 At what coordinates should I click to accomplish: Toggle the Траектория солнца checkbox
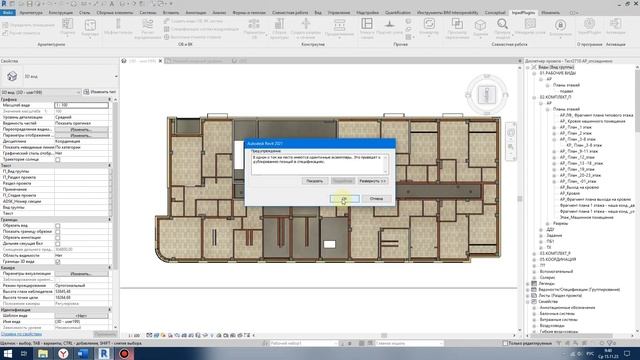click(58, 160)
